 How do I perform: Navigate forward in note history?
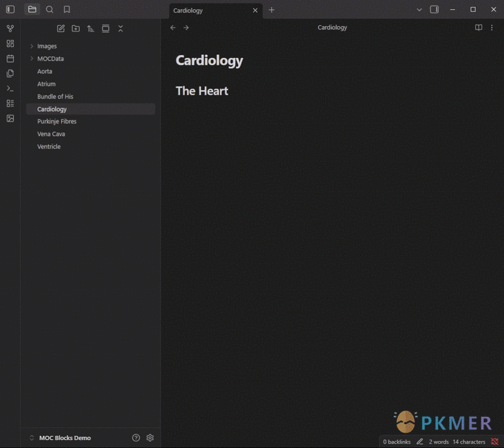pyautogui.click(x=186, y=28)
